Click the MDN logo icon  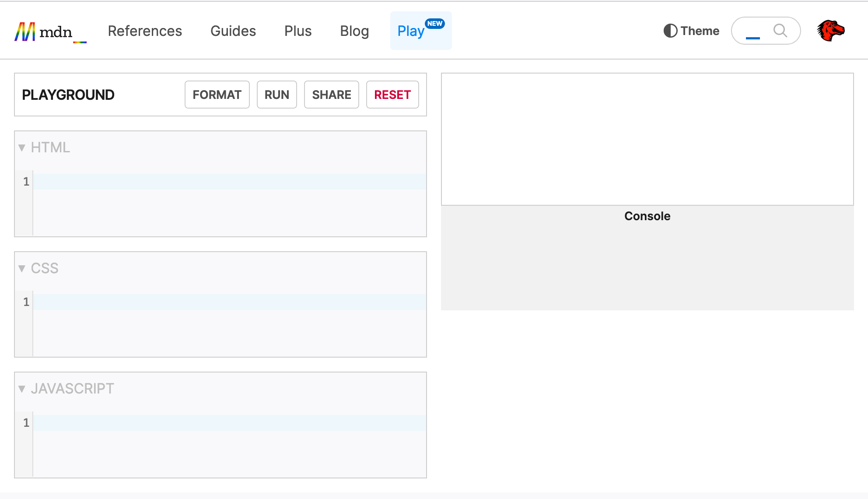pyautogui.click(x=25, y=32)
